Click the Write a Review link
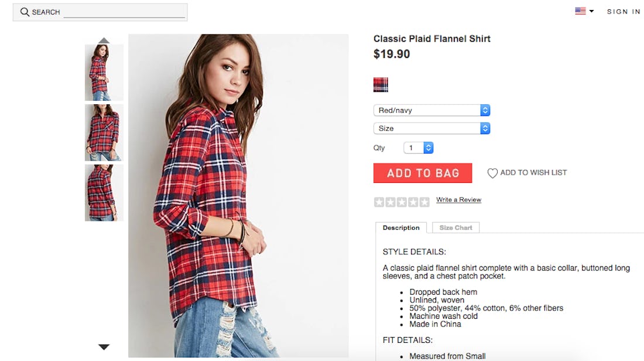644x361 pixels. tap(458, 200)
